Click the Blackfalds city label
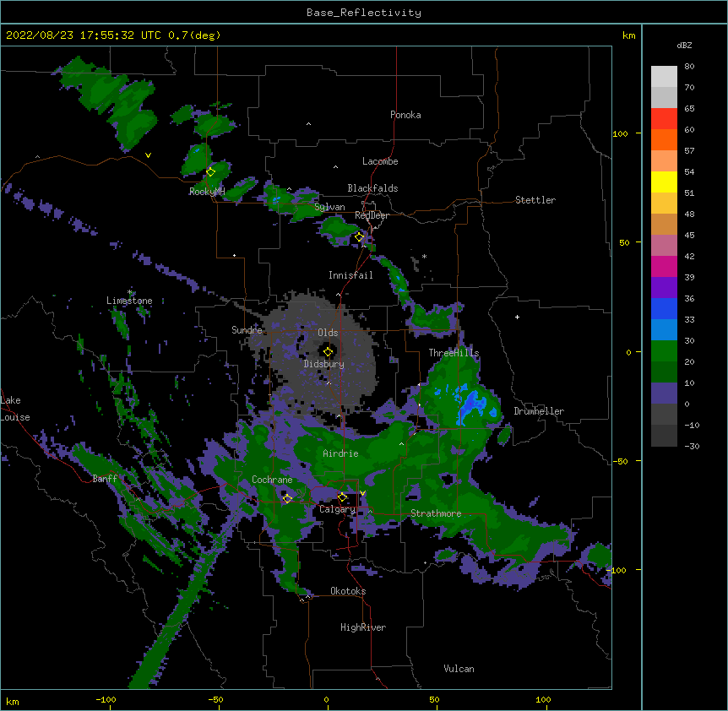This screenshot has width=728, height=711. (372, 188)
